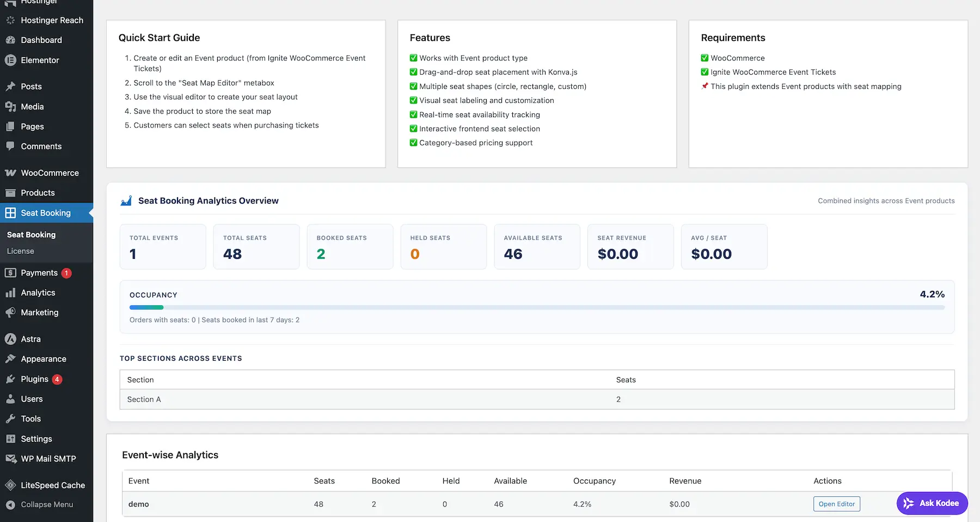Click the Analytics bar chart icon
Viewport: 980px width, 522px height.
point(10,293)
